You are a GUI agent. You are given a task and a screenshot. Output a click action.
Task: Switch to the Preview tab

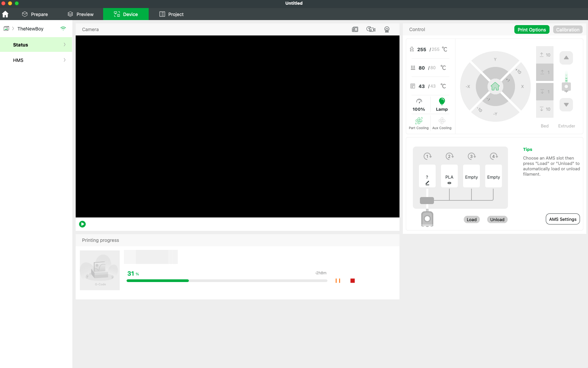pos(80,14)
